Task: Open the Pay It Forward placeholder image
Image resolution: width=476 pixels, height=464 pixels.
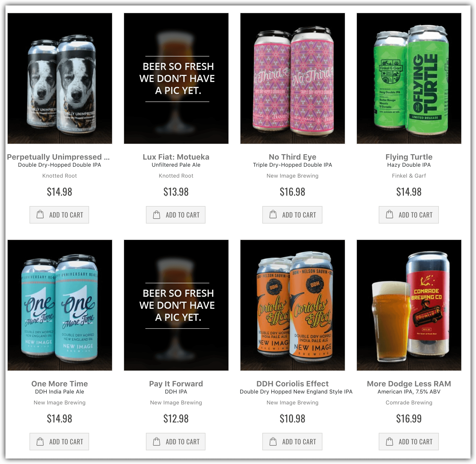Action: click(x=176, y=305)
